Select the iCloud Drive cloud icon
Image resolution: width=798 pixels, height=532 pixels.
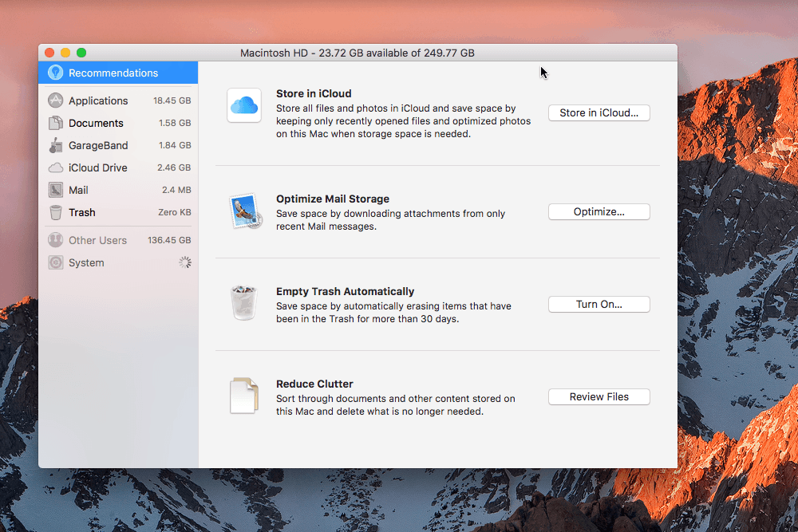(55, 167)
